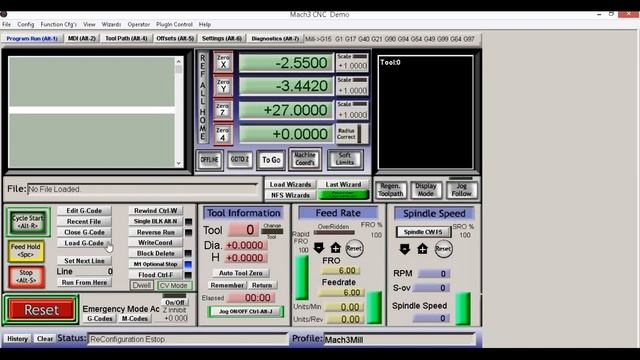Toggle the Flood Ctrl-F coolant button
The image size is (640, 360).
pyautogui.click(x=156, y=275)
